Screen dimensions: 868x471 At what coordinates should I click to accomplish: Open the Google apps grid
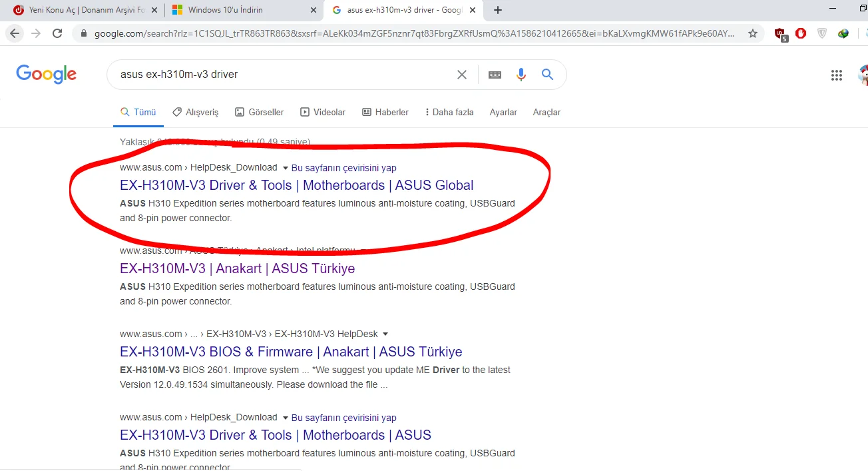pos(837,75)
